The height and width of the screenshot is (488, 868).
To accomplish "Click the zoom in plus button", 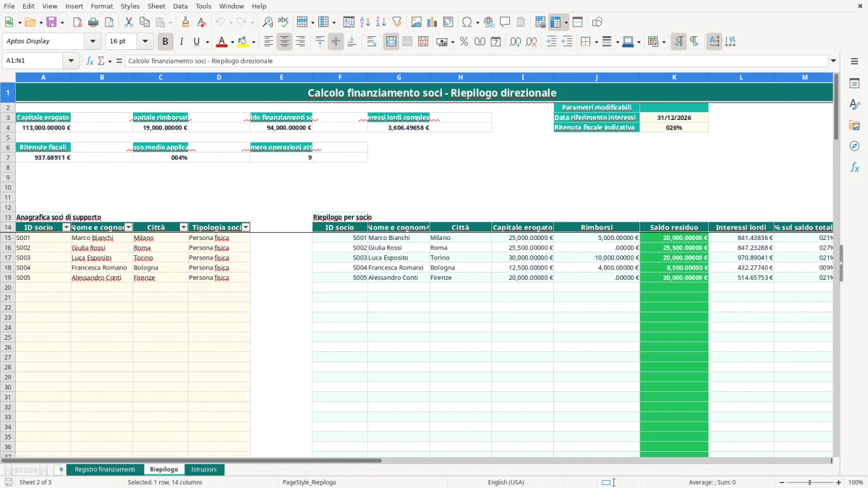I will tap(838, 482).
